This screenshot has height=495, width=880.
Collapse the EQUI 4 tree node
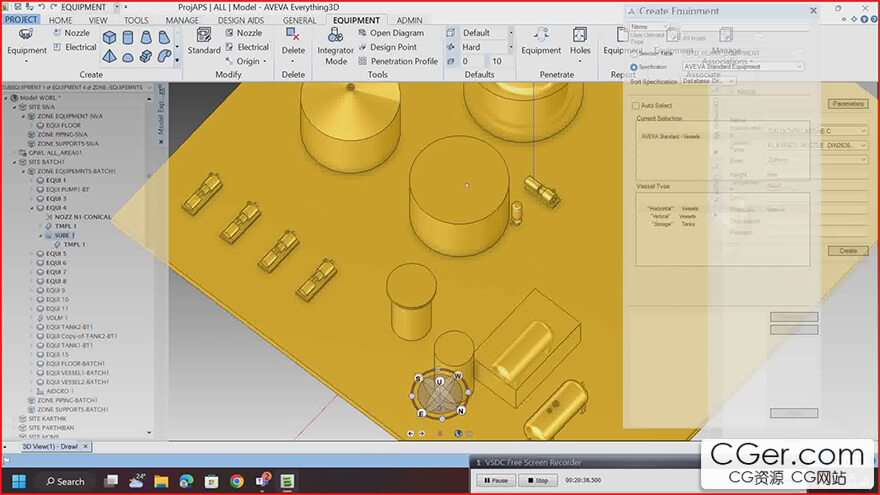point(32,208)
